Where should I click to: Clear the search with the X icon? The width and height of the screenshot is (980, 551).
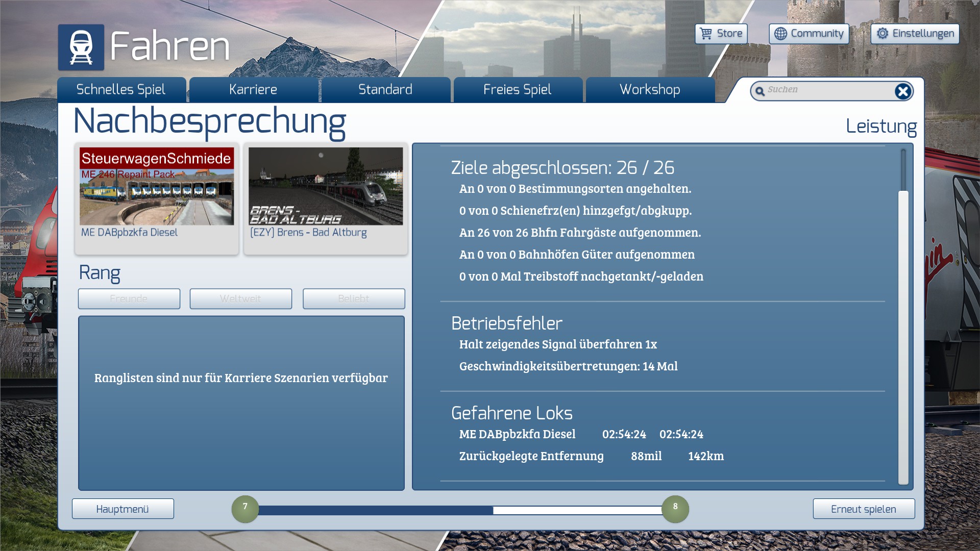(902, 91)
